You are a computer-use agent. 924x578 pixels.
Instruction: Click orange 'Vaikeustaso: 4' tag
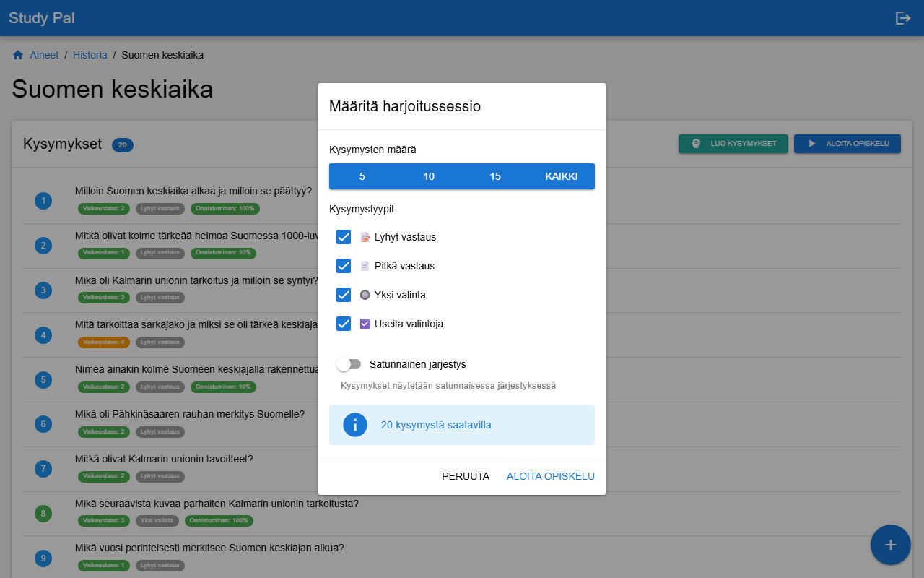click(104, 342)
